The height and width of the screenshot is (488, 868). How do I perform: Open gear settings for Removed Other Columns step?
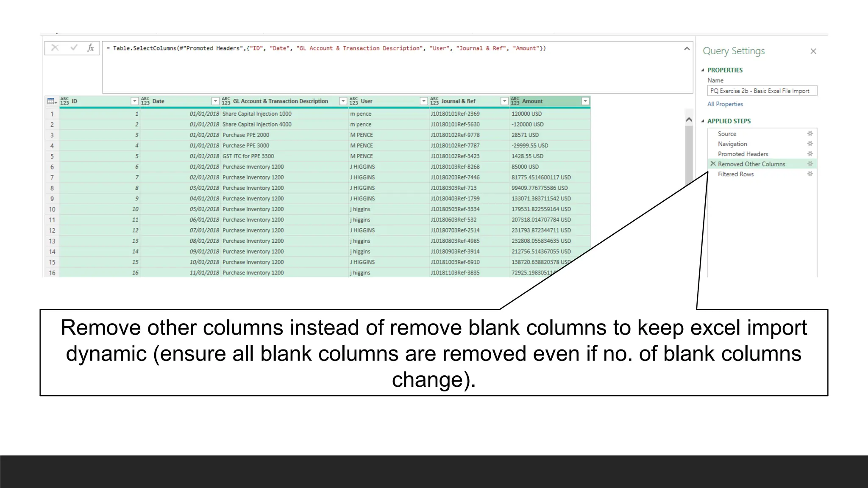(x=810, y=164)
